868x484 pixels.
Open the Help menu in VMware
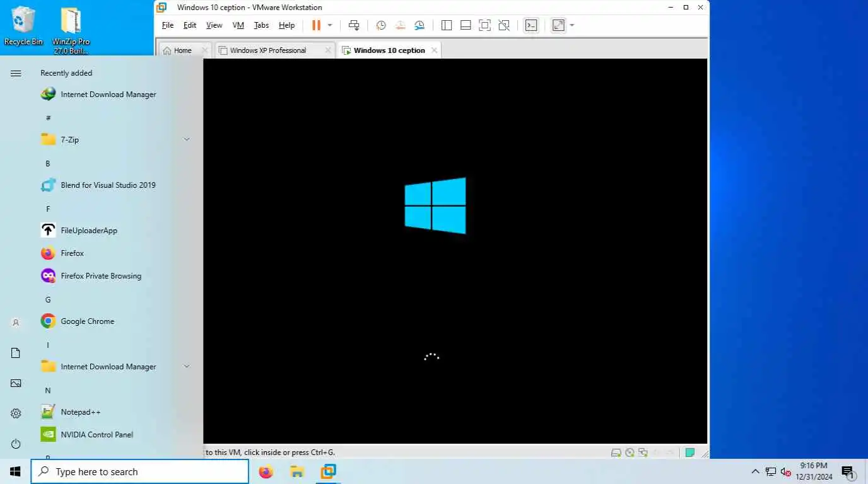coord(286,25)
